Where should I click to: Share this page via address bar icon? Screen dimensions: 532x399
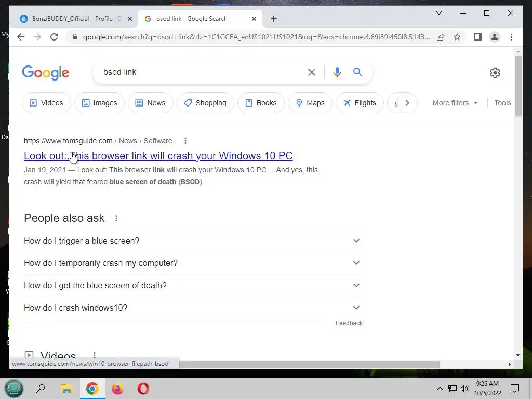441,37
